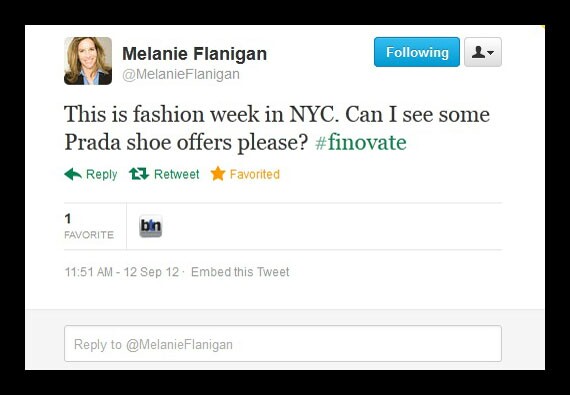Toggle the blue Following button

pyautogui.click(x=417, y=52)
